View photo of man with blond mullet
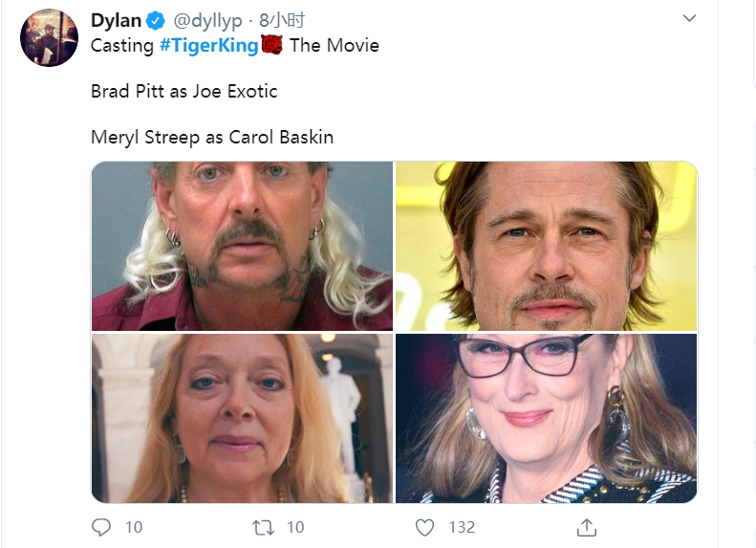The image size is (756, 548). pos(242,246)
